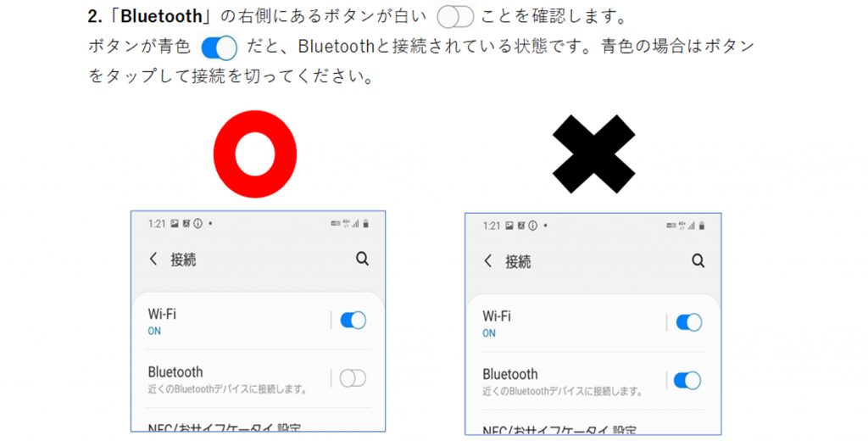Click the back arrow in the right phone screen
The image size is (868, 441).
point(487,261)
